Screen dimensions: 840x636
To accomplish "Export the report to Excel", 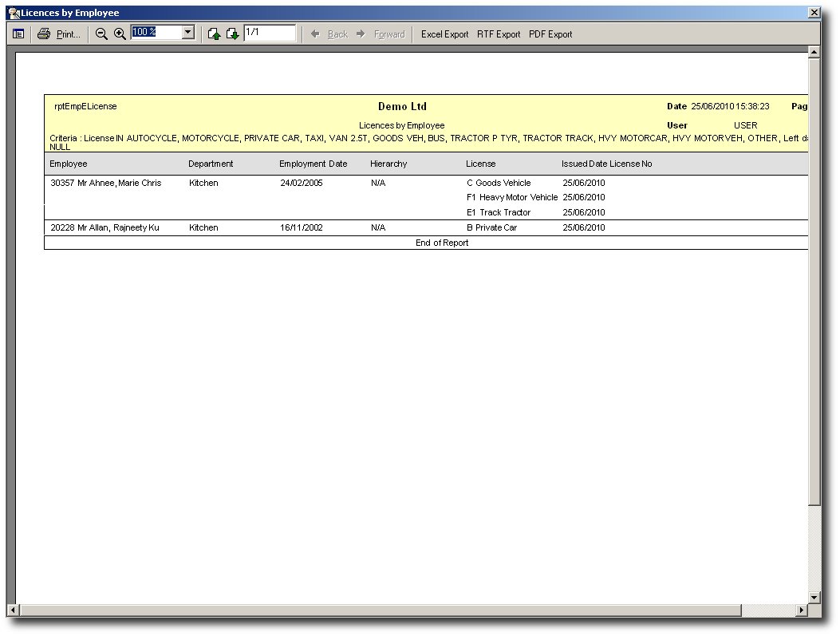I will [x=444, y=34].
